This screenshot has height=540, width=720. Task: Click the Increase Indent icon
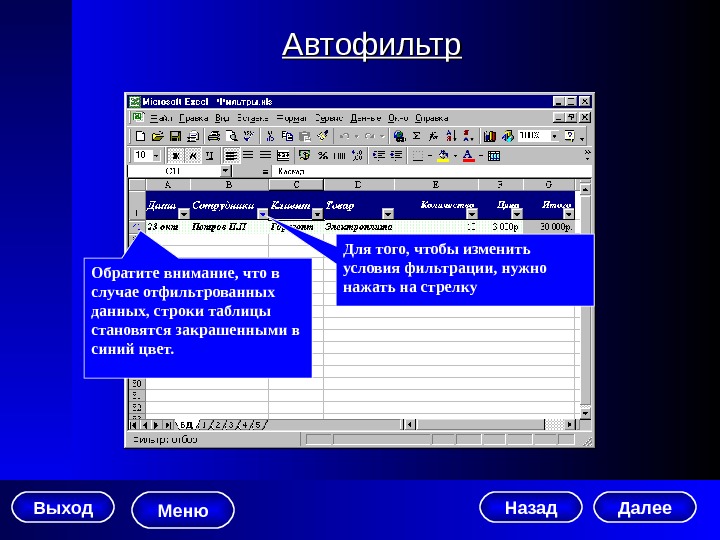(379, 156)
